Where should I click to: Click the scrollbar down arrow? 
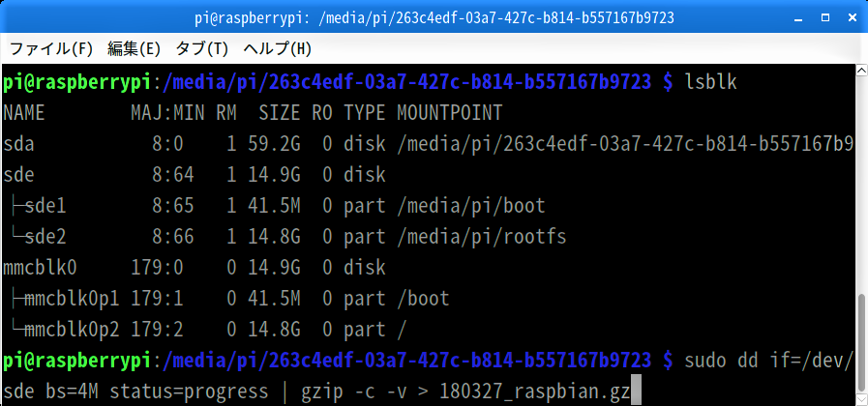[862, 400]
